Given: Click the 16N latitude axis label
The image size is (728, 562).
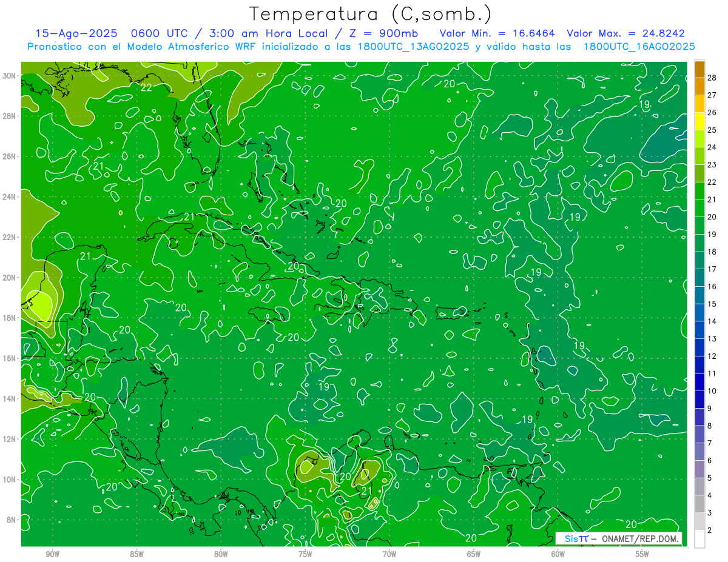Looking at the screenshot, I should [10, 358].
